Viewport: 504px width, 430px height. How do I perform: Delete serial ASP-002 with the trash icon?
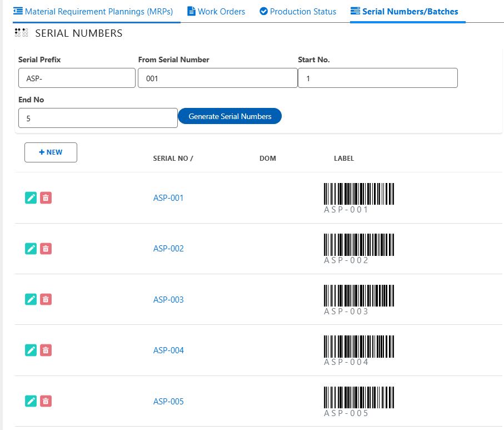(46, 249)
